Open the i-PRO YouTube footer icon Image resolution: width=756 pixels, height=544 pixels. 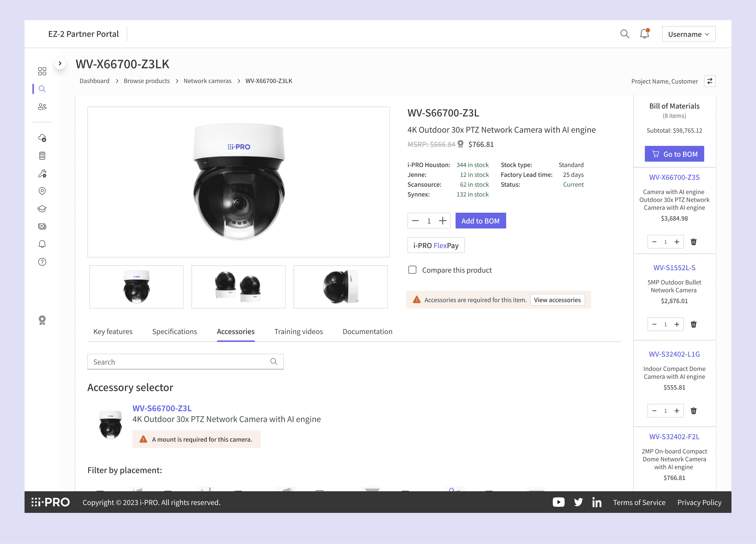click(x=558, y=502)
